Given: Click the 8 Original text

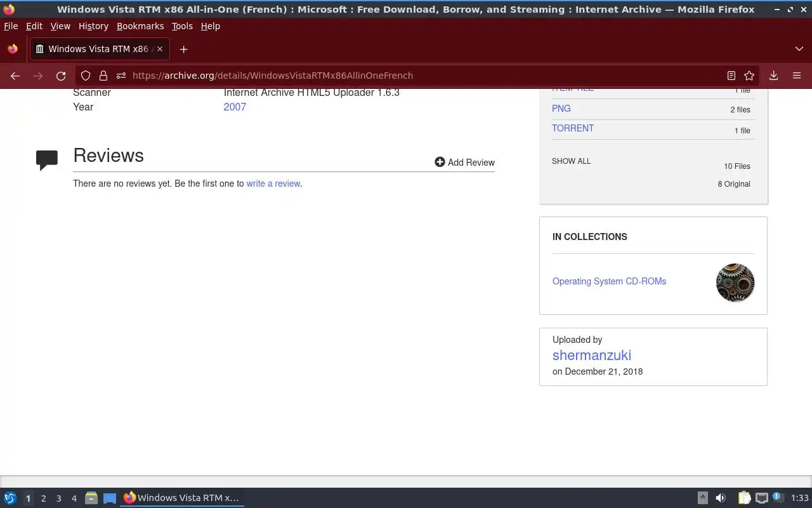Looking at the screenshot, I should [734, 184].
